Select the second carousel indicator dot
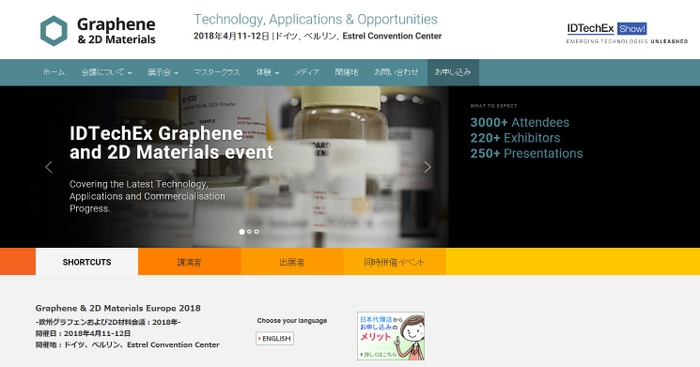This screenshot has height=367, width=700. click(x=249, y=232)
